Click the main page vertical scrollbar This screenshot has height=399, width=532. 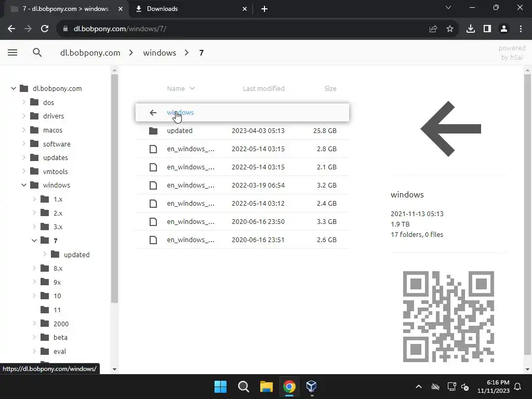[x=527, y=214]
